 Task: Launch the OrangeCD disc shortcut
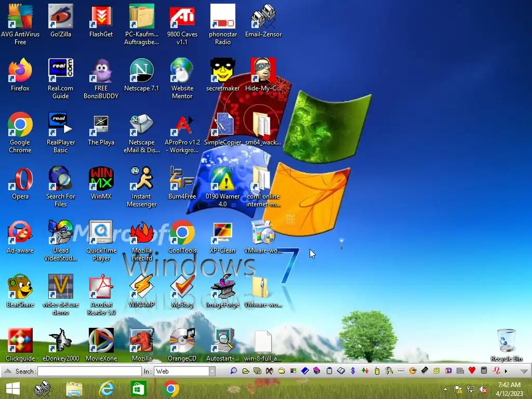click(182, 345)
